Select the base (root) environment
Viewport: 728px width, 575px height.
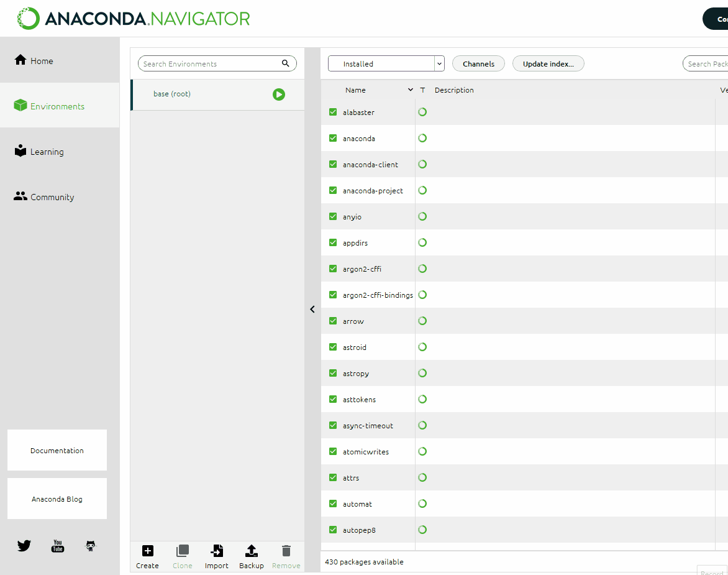[218, 94]
